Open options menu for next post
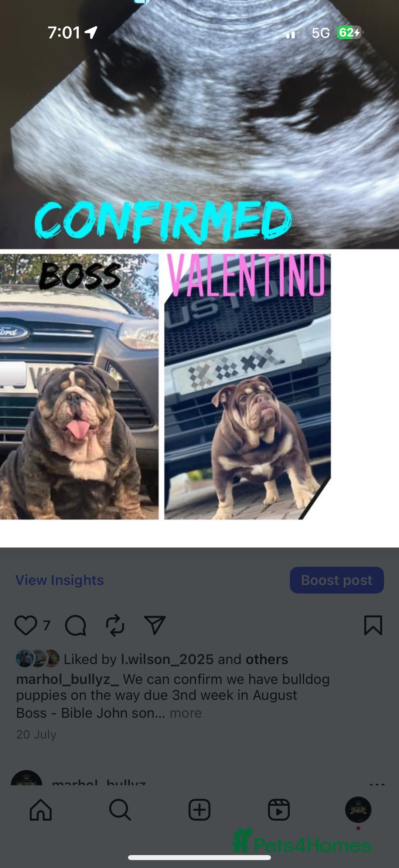The image size is (399, 868). pos(377,783)
